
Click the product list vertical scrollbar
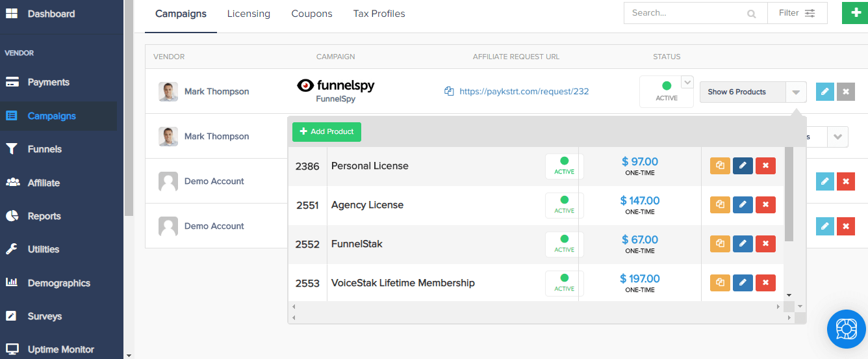click(x=789, y=194)
